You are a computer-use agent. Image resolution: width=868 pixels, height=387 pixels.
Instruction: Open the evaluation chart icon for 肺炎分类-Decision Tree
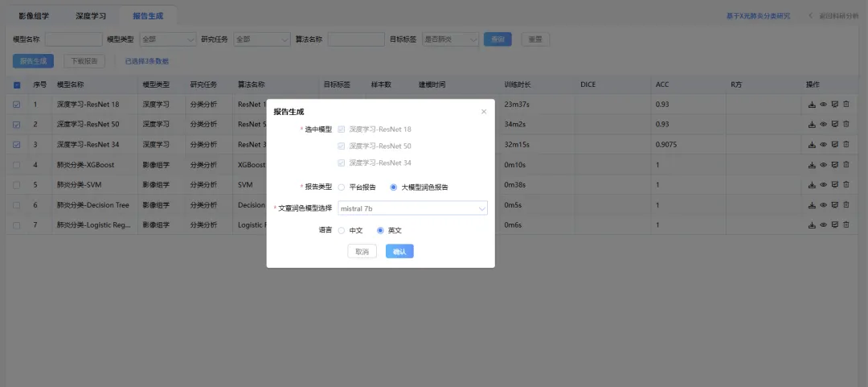click(835, 205)
